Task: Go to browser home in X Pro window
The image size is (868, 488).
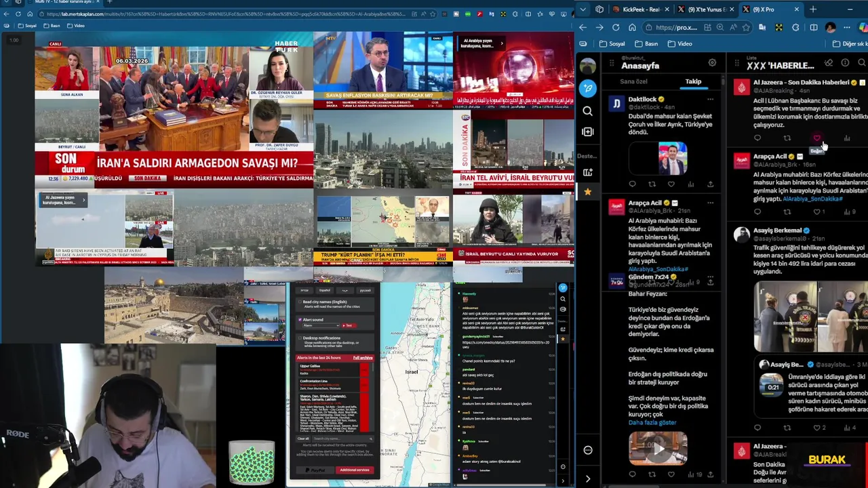Action: coord(632,27)
